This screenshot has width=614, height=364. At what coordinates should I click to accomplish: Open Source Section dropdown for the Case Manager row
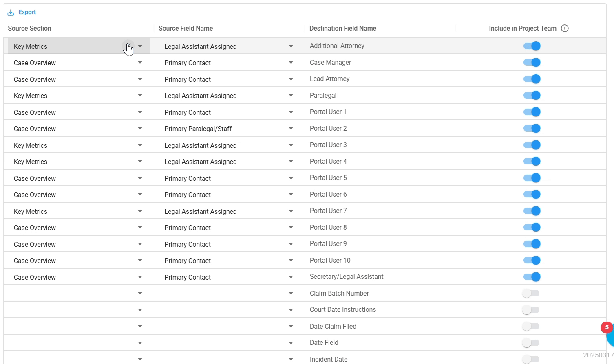140,62
